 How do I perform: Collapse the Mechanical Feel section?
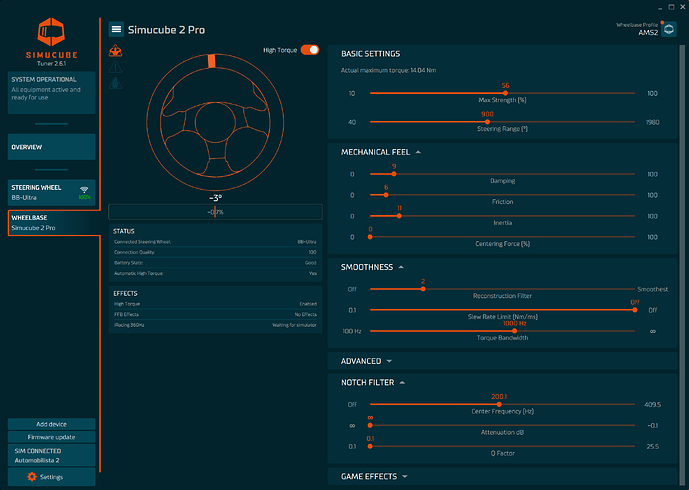pyautogui.click(x=418, y=152)
